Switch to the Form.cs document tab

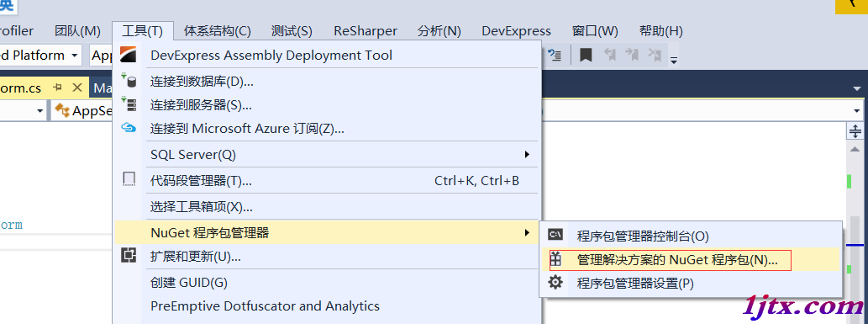point(21,88)
